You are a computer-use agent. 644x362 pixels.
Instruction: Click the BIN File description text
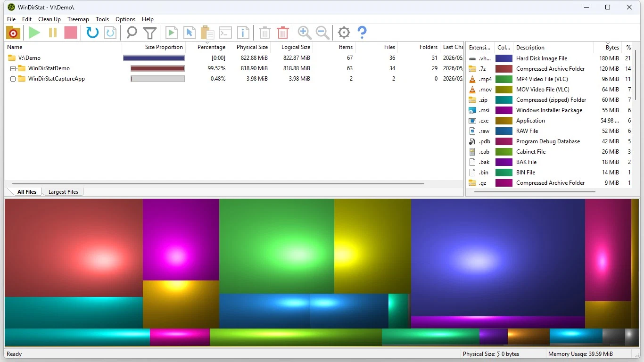click(x=526, y=173)
